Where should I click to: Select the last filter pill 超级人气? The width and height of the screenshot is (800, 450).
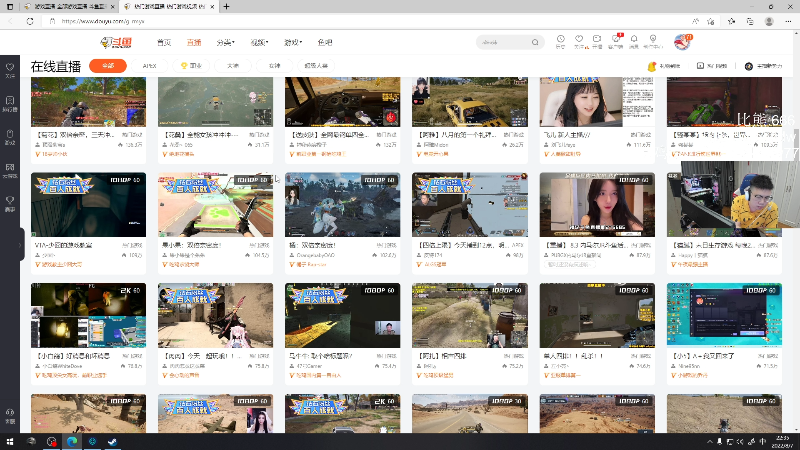(316, 66)
